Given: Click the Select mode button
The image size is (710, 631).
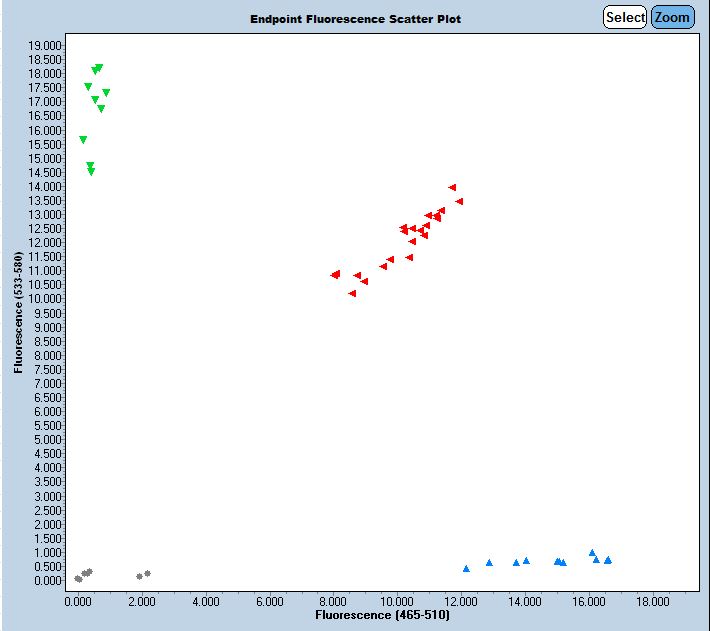Looking at the screenshot, I should [x=625, y=17].
